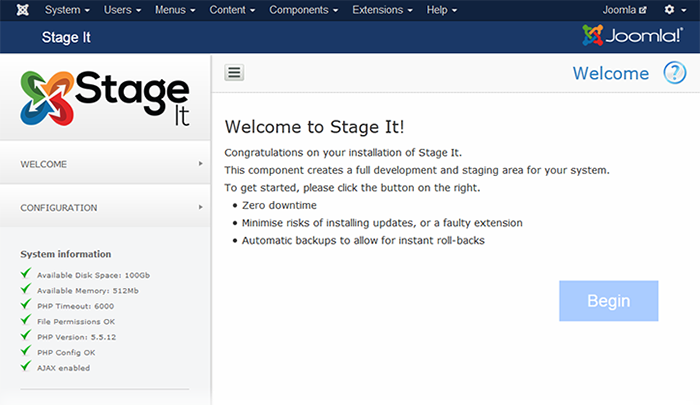
Task: Click green checkmark beside PHP Config OK
Action: click(26, 351)
